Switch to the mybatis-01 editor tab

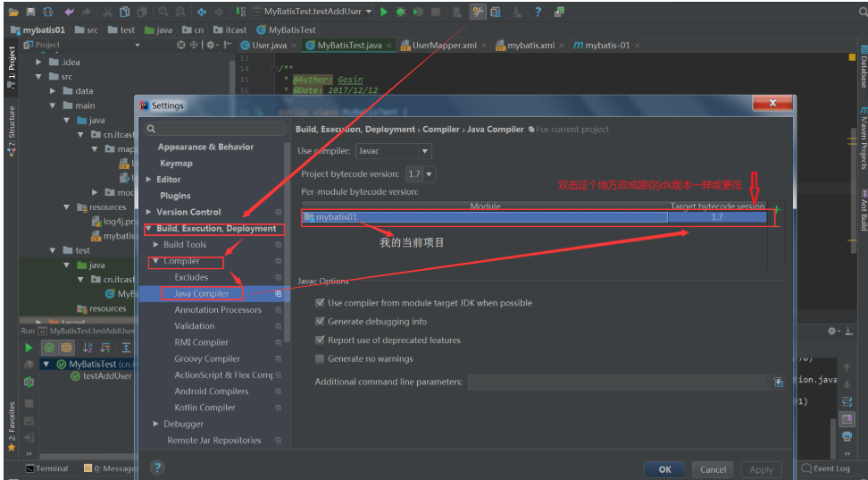pos(606,46)
